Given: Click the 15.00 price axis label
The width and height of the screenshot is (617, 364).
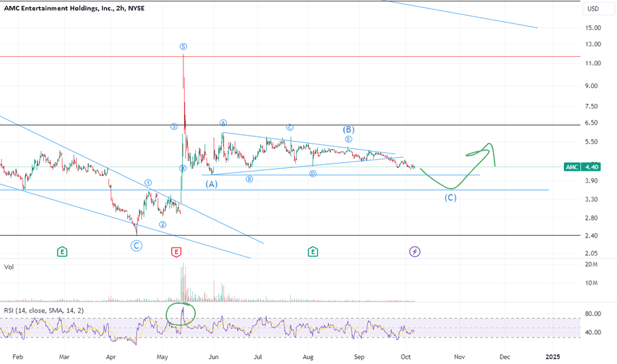Looking at the screenshot, I should [x=593, y=28].
